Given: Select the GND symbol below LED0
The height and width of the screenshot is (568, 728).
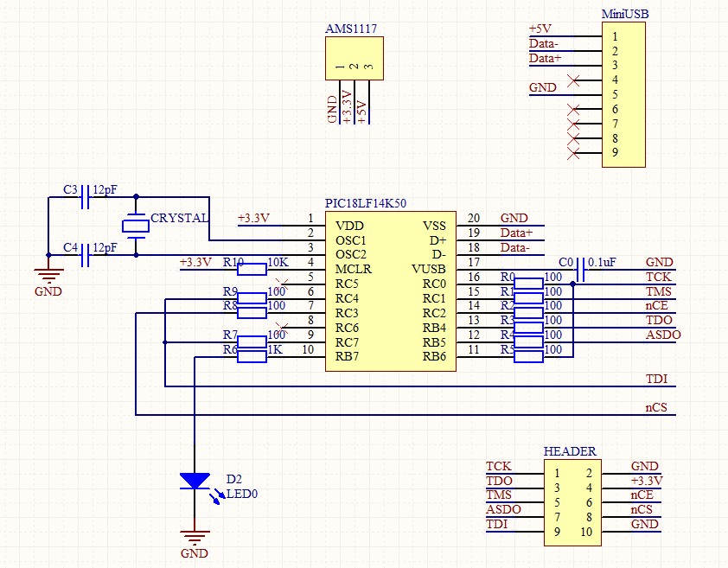Looking at the screenshot, I should (195, 536).
